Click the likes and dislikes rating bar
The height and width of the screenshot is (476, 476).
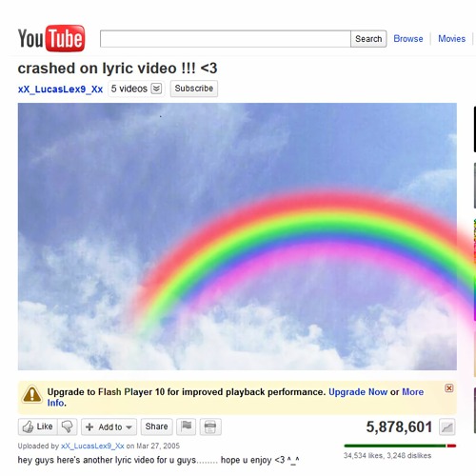[400, 446]
